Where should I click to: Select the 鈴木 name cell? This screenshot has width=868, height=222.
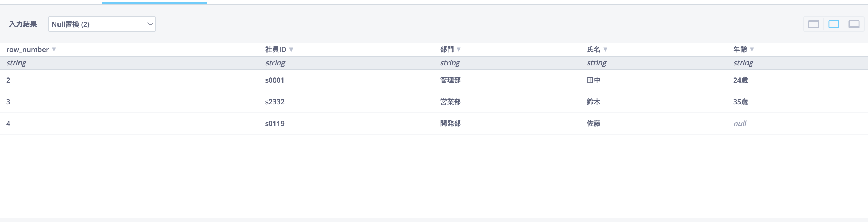point(593,102)
